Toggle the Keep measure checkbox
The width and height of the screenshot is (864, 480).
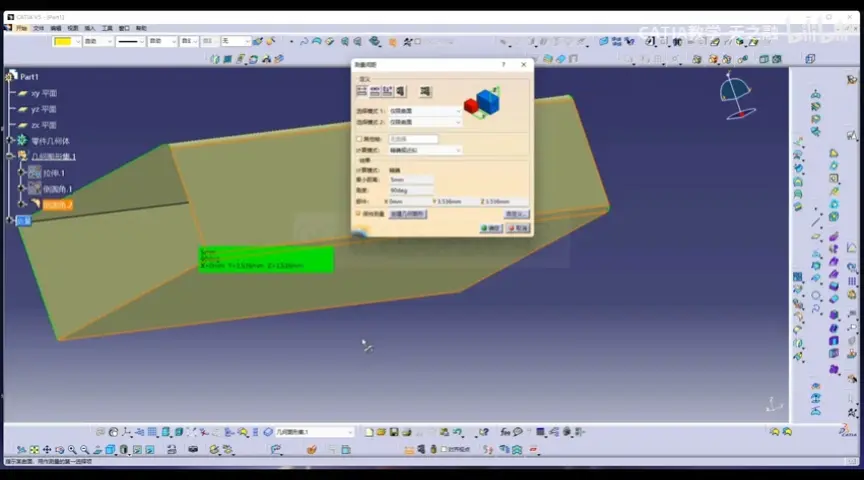(x=359, y=213)
